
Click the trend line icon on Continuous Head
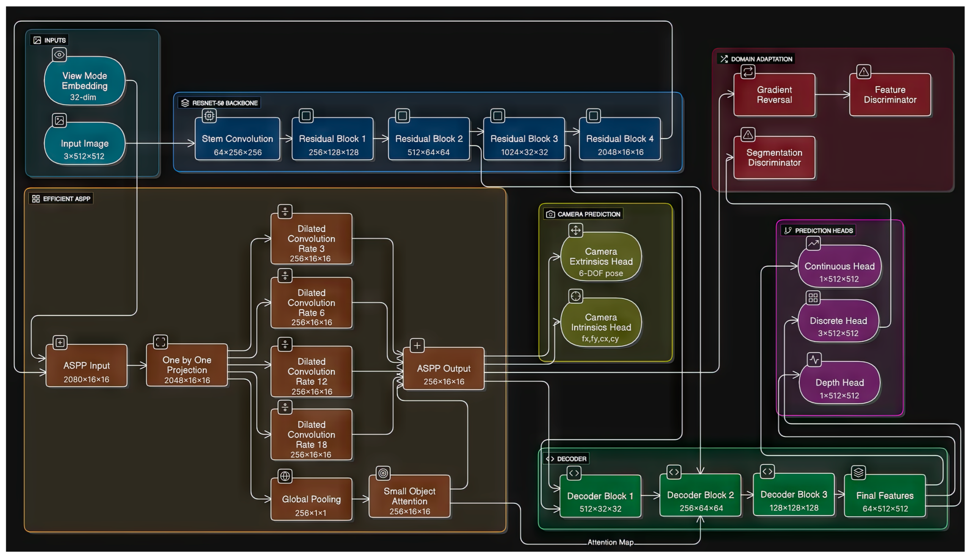click(813, 243)
